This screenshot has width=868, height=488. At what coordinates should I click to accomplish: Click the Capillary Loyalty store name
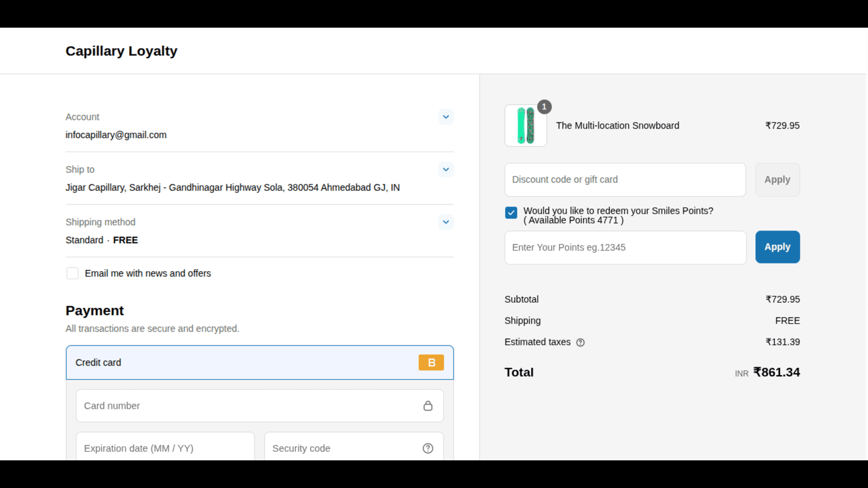tap(121, 50)
